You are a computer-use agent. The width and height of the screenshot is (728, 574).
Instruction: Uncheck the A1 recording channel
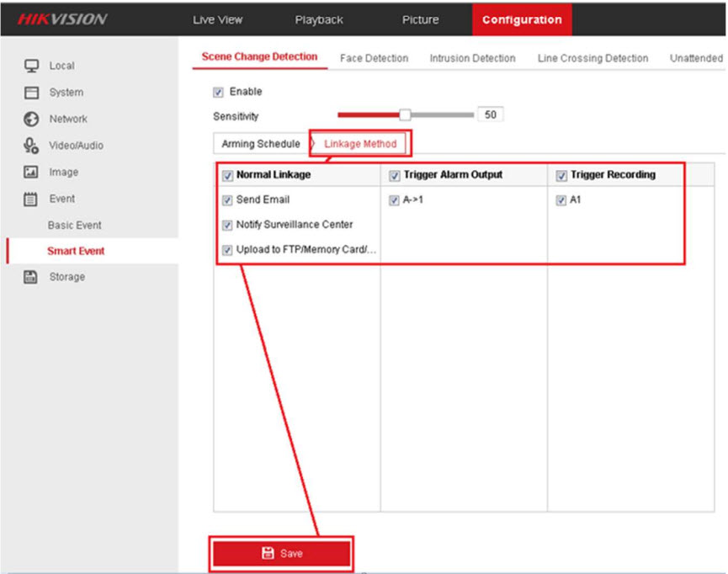click(x=561, y=200)
